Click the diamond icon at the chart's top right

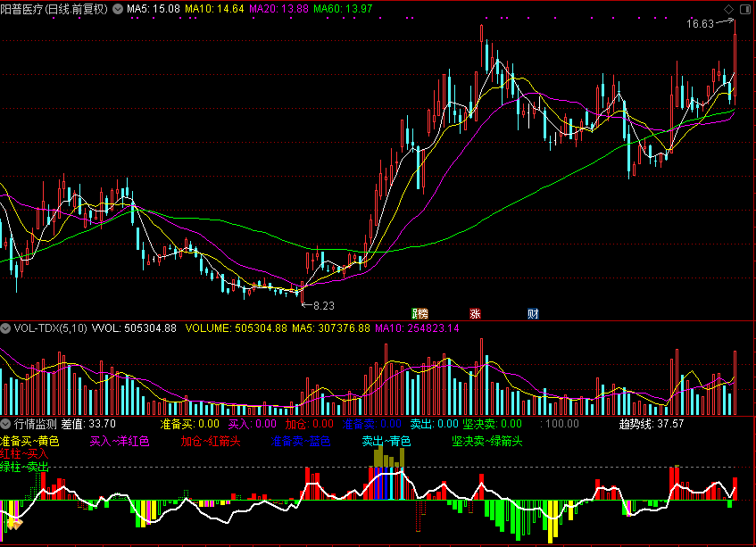[x=728, y=9]
